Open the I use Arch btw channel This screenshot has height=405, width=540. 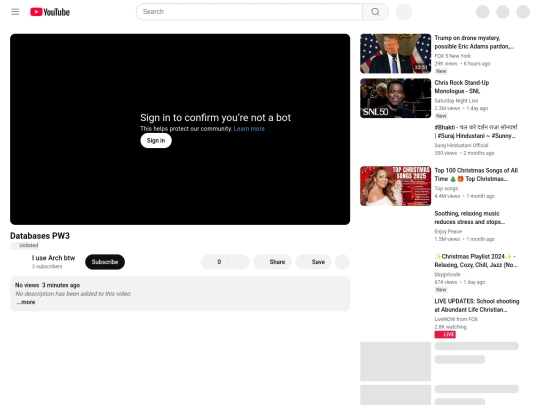click(x=53, y=258)
